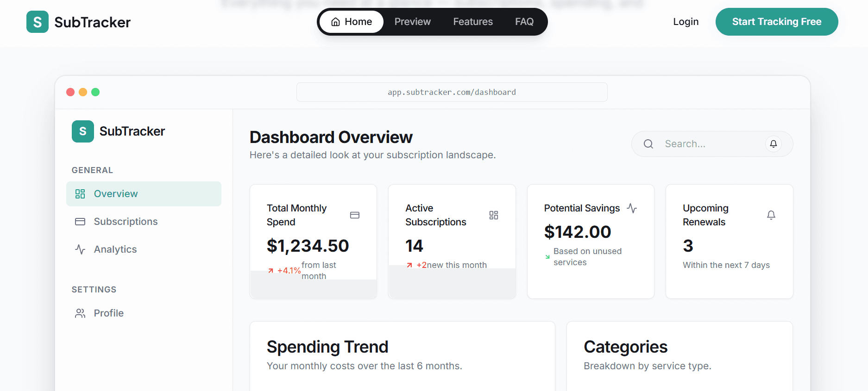
Task: Go to the Features section
Action: pos(472,22)
